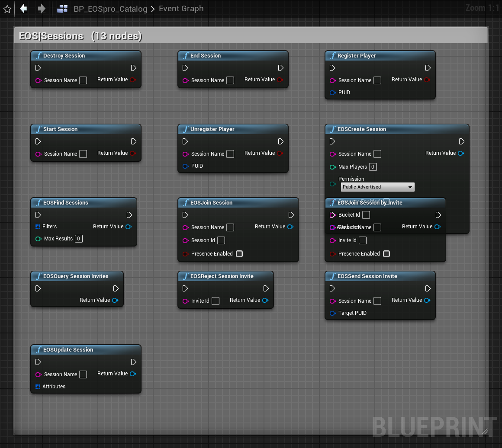Toggle EOSJoin Session by Invite Presence Enabled
This screenshot has height=448, width=502.
[x=386, y=254]
